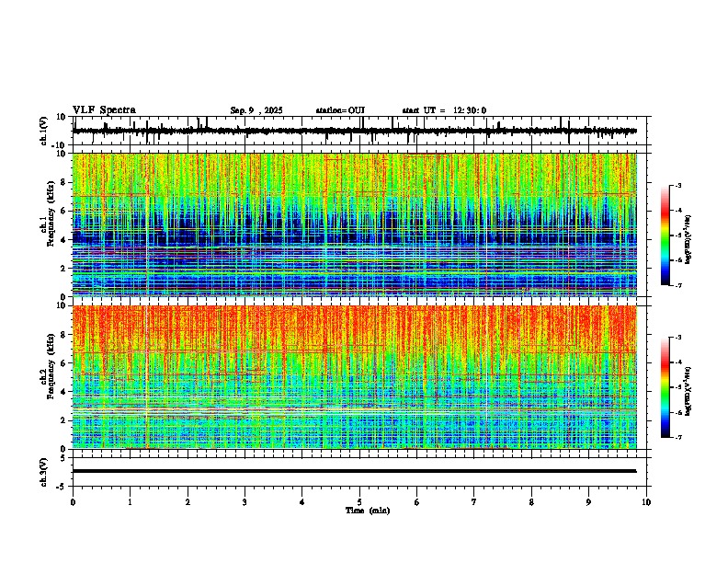Click the -7 label on ch.1 color bar
The width and height of the screenshot is (728, 563).
tap(678, 285)
